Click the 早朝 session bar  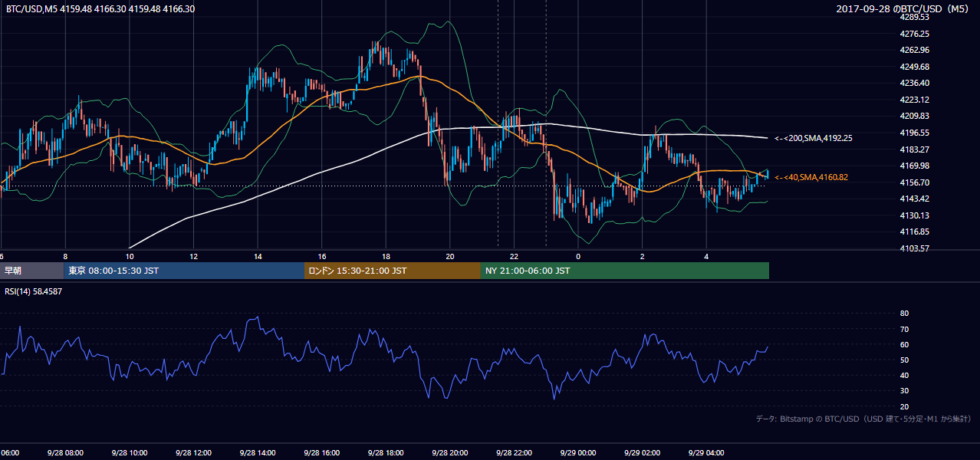click(31, 271)
